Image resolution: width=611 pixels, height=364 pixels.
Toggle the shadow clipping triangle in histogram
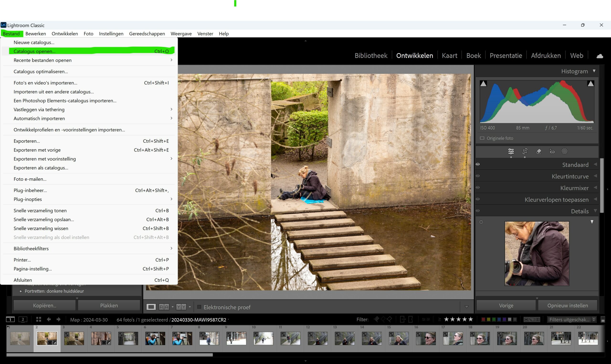pyautogui.click(x=483, y=84)
